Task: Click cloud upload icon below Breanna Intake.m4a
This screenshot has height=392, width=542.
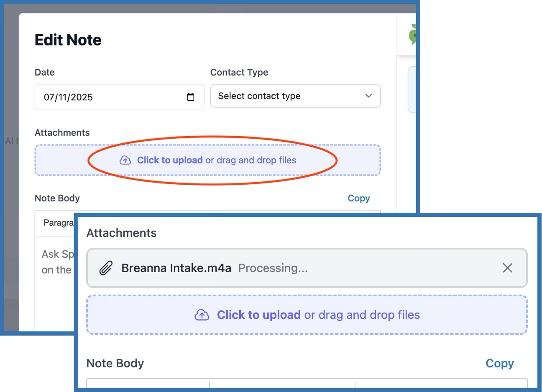Action: coord(202,315)
